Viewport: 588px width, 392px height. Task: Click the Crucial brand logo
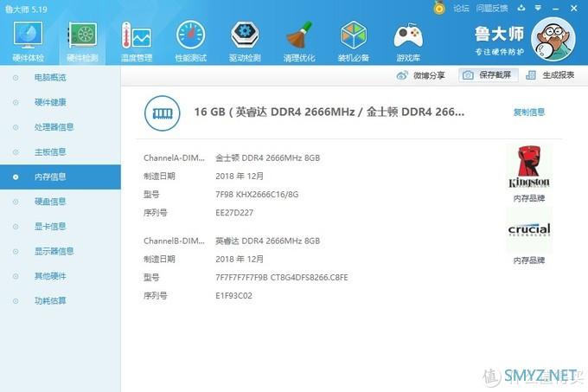528,229
